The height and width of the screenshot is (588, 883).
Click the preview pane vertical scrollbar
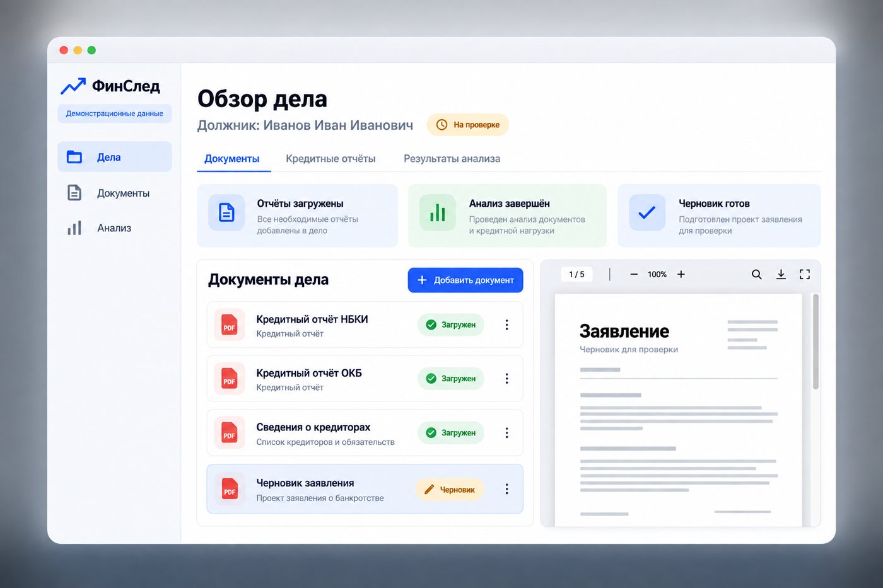point(816,342)
